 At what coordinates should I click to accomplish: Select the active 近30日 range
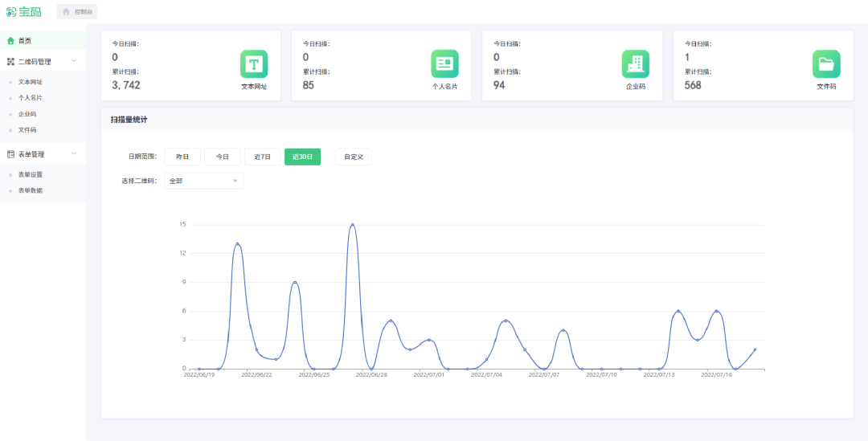pyautogui.click(x=302, y=157)
